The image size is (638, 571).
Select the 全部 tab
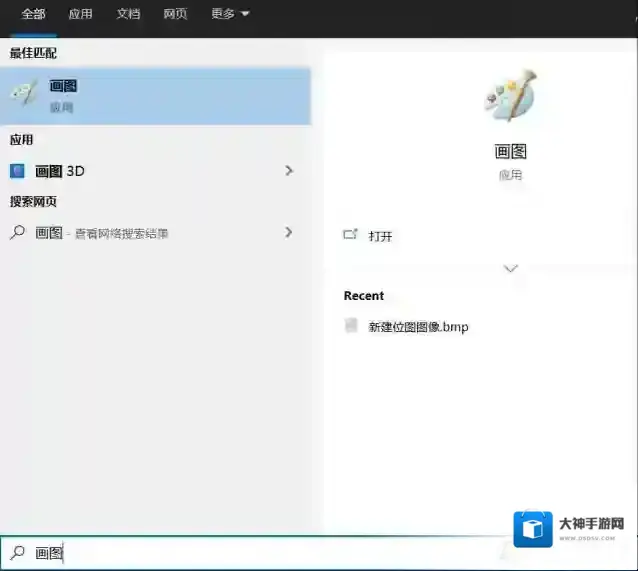coord(33,14)
